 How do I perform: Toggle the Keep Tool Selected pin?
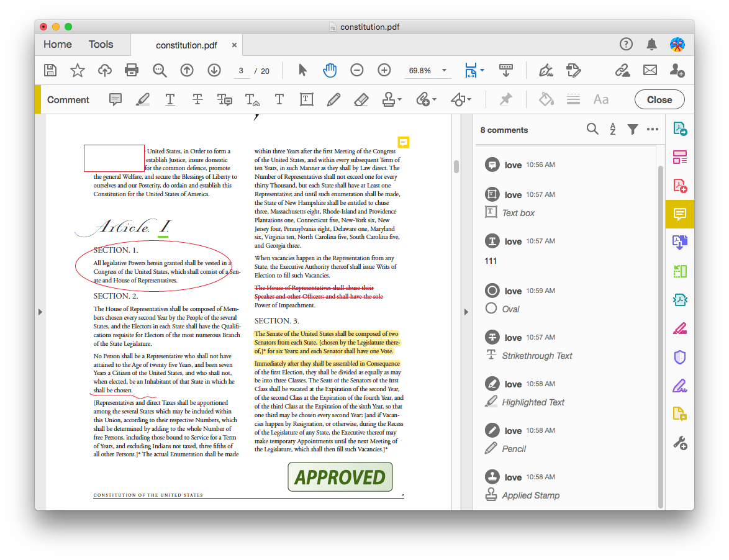pos(506,99)
